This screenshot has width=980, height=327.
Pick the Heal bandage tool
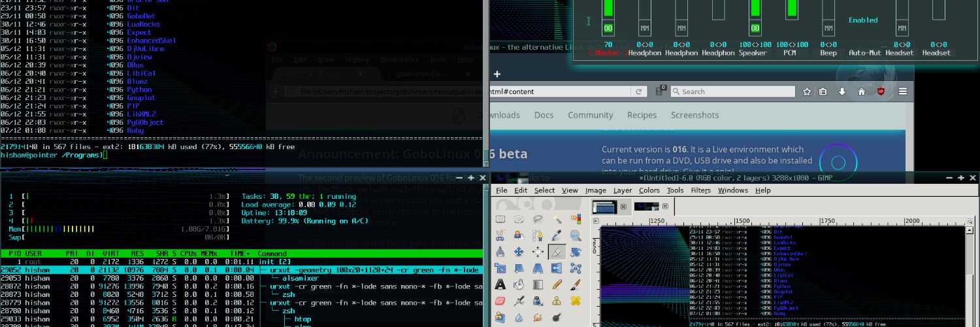pyautogui.click(x=576, y=301)
